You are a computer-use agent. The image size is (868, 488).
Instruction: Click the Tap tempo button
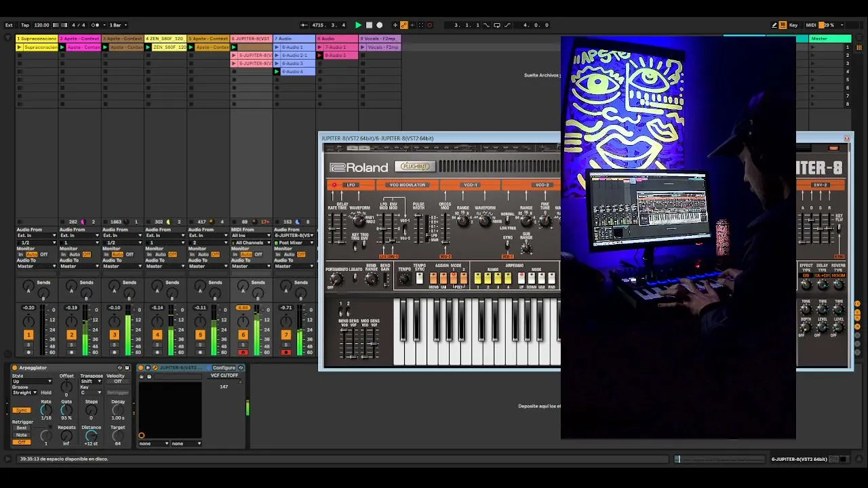click(25, 25)
